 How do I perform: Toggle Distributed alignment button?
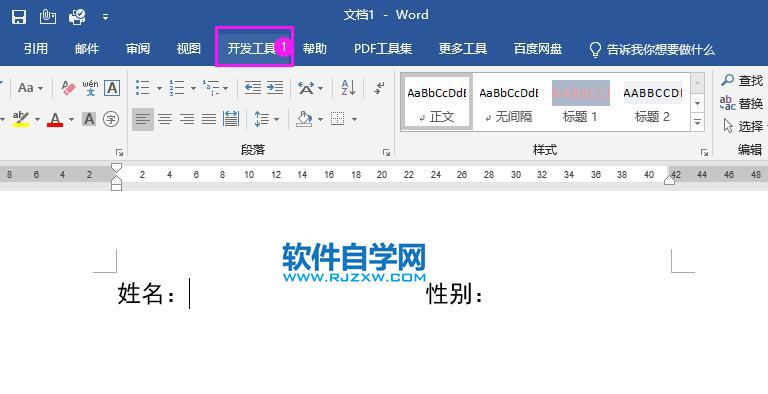[231, 119]
